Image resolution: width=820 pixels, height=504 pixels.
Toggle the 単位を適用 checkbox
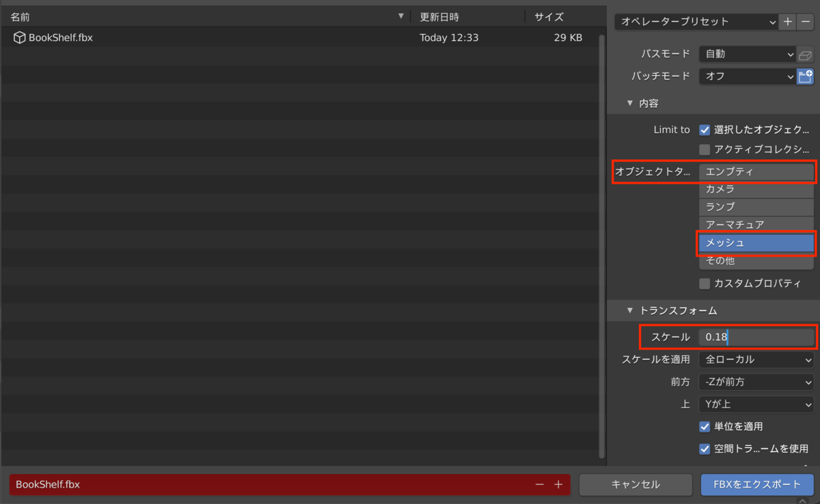pos(705,426)
